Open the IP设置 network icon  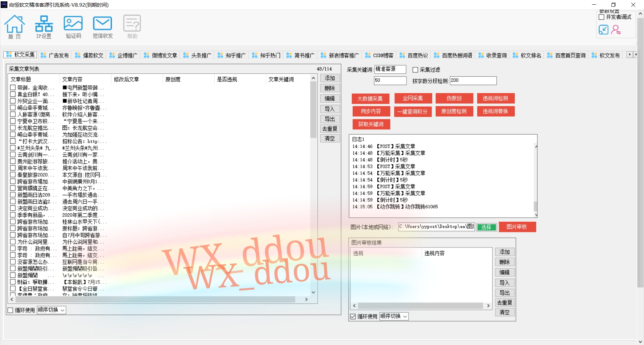tap(44, 27)
